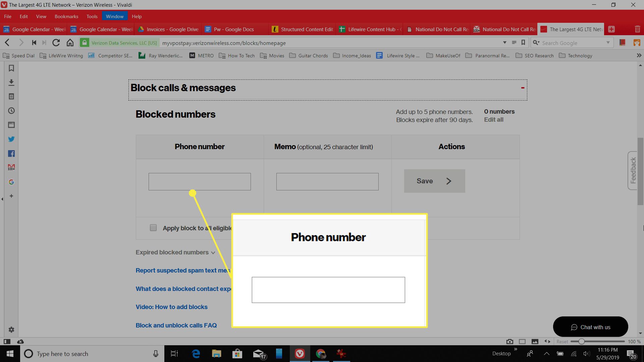Toggle the Block calls & messages section
This screenshot has width=644, height=362.
[522, 88]
